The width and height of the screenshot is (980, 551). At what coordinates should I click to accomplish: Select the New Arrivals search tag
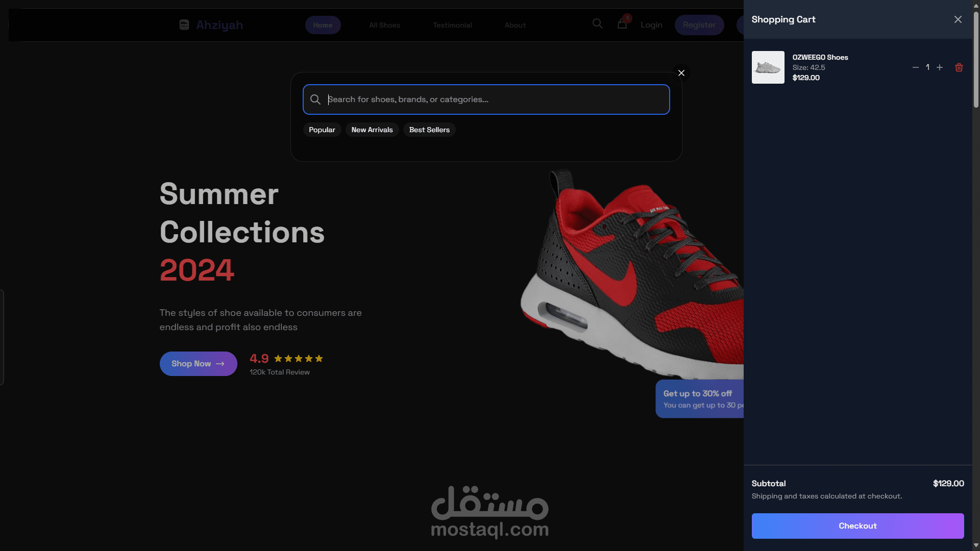pos(372,130)
